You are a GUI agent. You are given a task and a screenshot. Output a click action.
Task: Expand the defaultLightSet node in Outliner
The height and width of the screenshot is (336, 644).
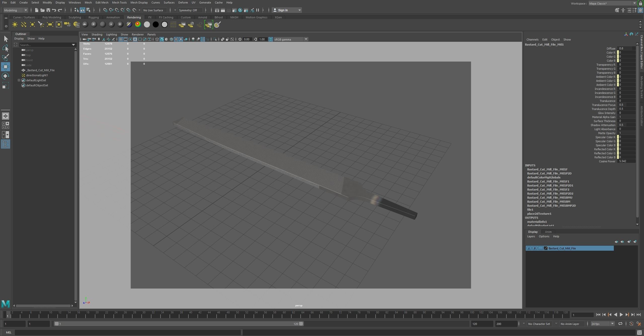click(19, 80)
